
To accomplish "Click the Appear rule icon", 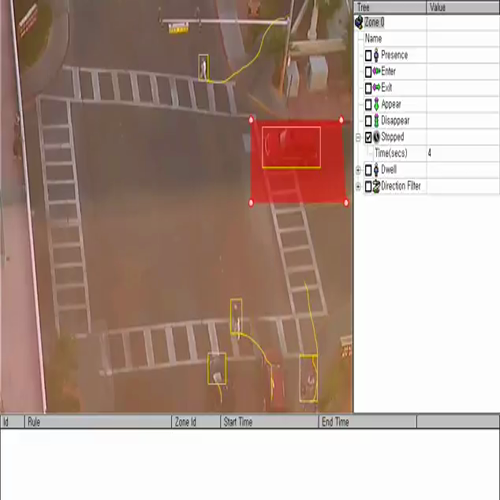I will pyautogui.click(x=376, y=104).
